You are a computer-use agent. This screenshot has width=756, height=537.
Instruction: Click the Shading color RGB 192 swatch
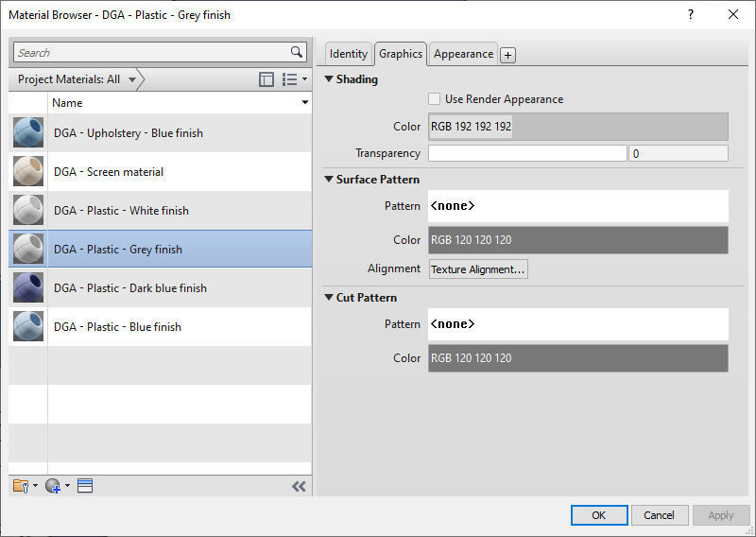coord(577,127)
